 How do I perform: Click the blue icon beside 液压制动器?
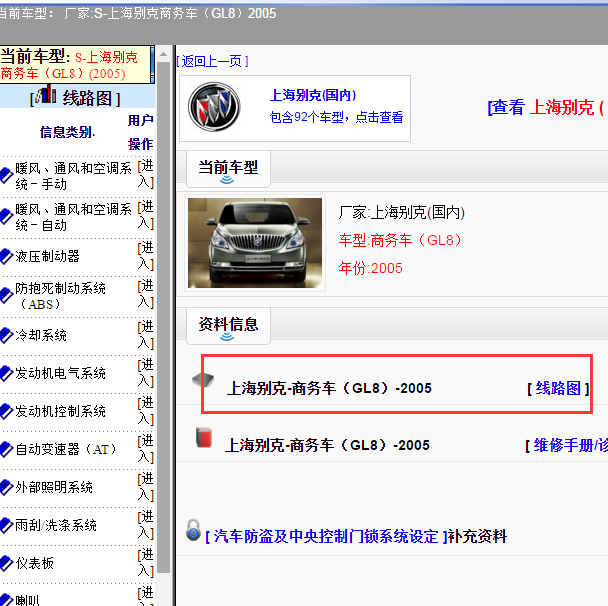pyautogui.click(x=6, y=256)
